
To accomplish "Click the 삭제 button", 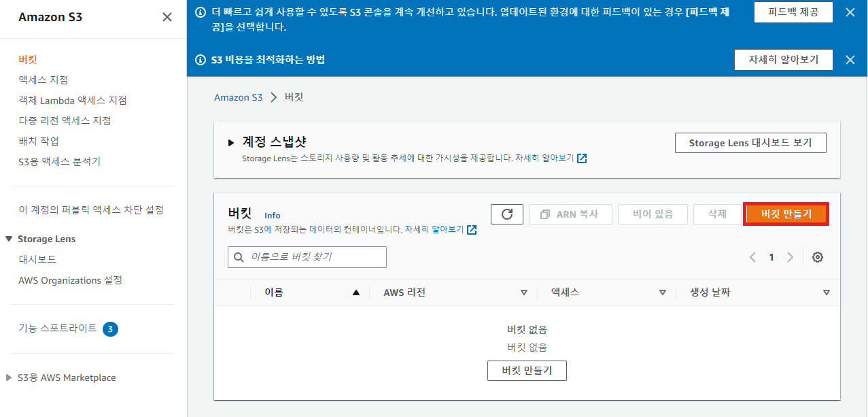I will [x=717, y=214].
